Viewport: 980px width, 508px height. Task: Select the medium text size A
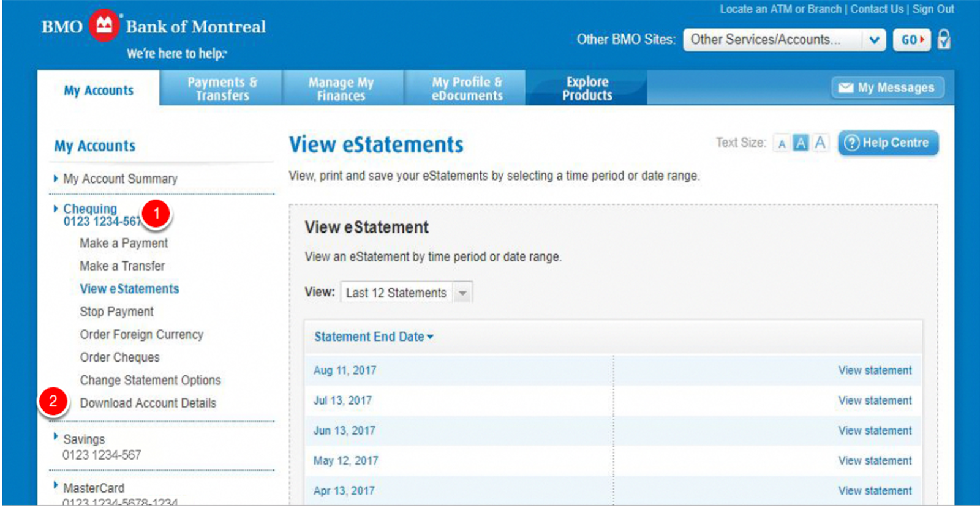point(801,143)
